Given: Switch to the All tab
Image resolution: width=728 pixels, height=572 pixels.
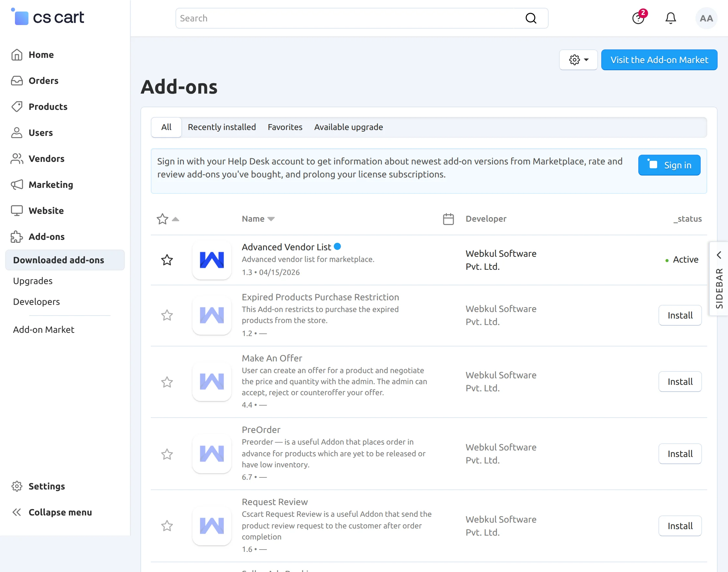Looking at the screenshot, I should tap(166, 127).
